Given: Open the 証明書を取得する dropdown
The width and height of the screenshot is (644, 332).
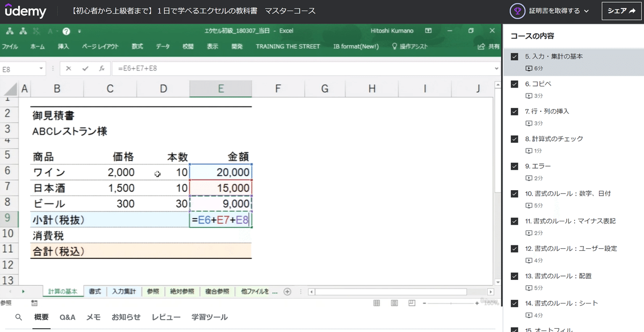Looking at the screenshot, I should point(559,11).
